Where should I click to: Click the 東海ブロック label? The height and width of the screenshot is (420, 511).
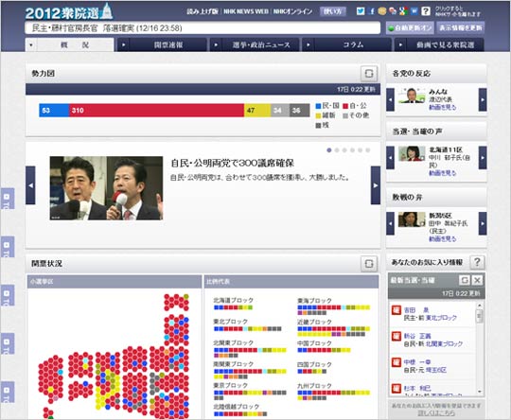[314, 301]
